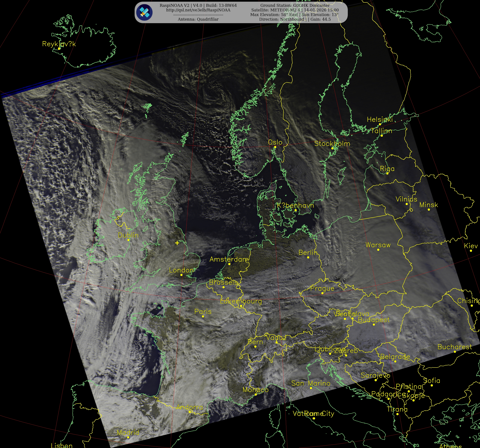The height and width of the screenshot is (448, 480).
Task: Click the Warsaw city label
Action: tap(378, 245)
